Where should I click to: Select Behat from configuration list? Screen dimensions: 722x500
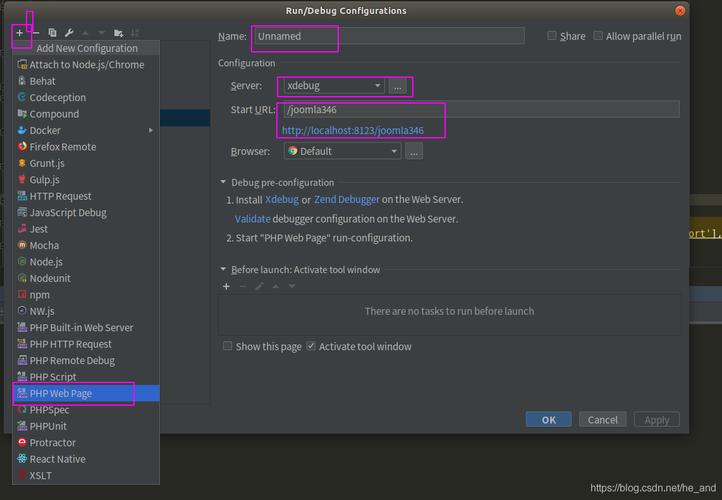point(86,81)
